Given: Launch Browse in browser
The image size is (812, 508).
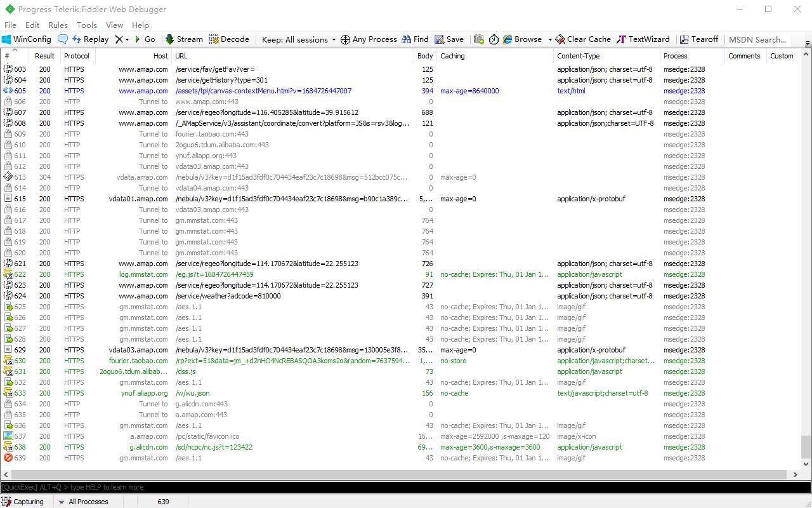Looking at the screenshot, I should [522, 39].
